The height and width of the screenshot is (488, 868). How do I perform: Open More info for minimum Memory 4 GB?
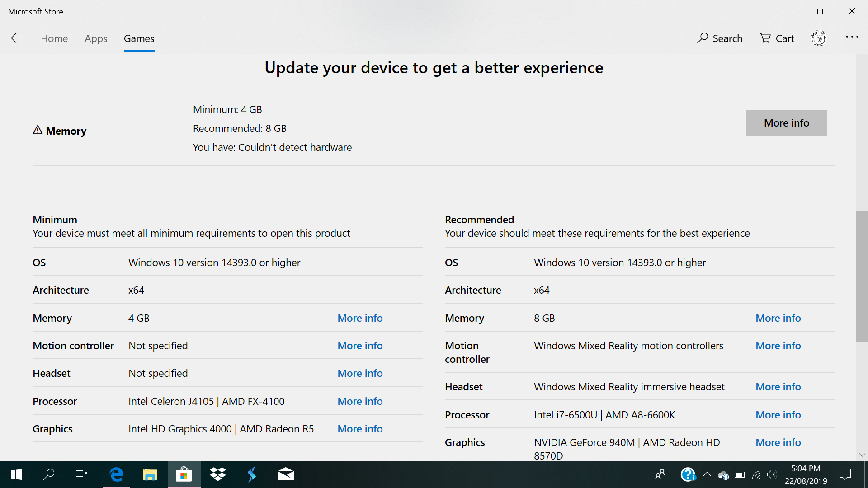coord(360,318)
